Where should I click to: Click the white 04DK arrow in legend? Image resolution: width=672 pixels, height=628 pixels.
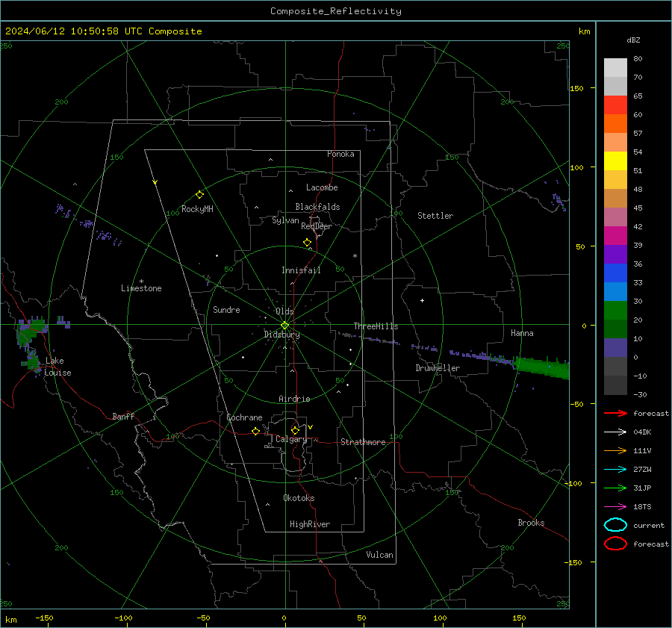pyautogui.click(x=615, y=432)
